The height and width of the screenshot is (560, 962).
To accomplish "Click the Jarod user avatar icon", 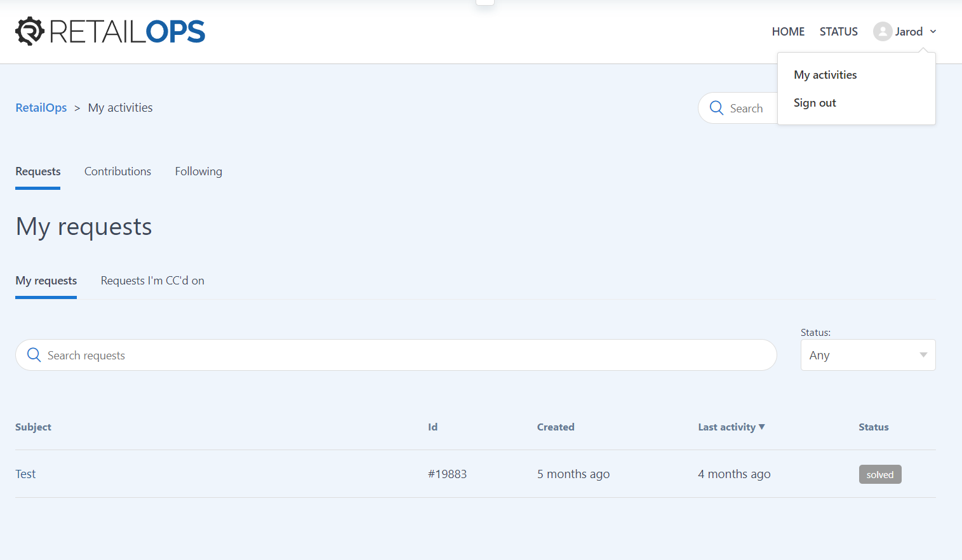I will [x=883, y=32].
